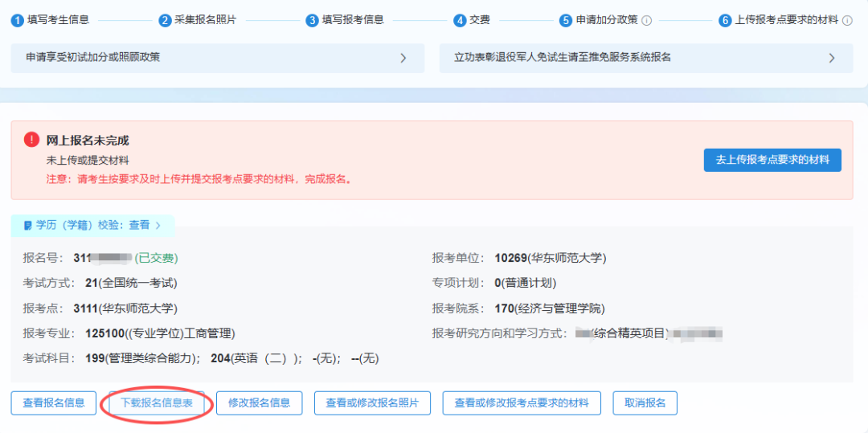Click 考试方式 label
The image size is (868, 433).
pyautogui.click(x=50, y=283)
